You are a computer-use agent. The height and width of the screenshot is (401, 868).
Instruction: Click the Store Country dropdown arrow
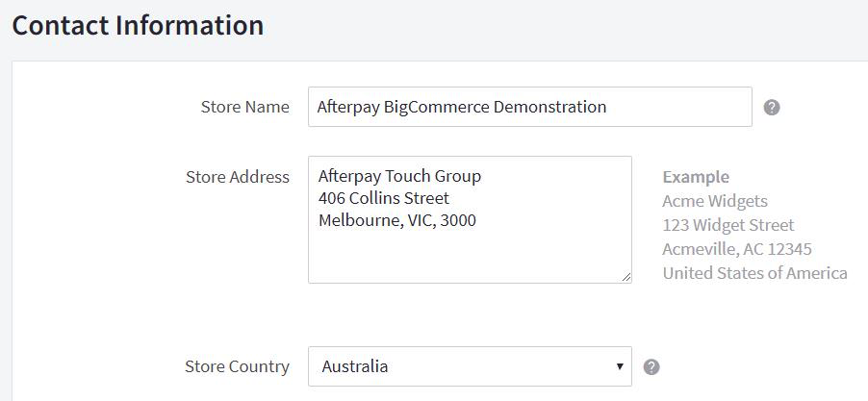click(x=619, y=366)
